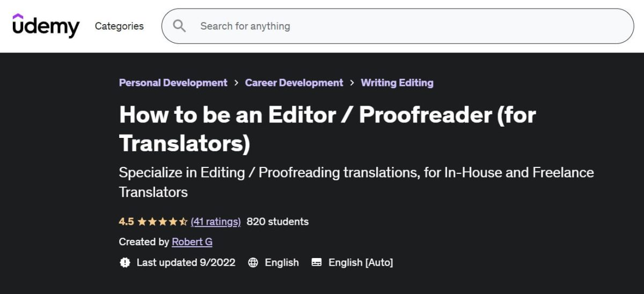Open the Writing Editing breadcrumb
Image resolution: width=644 pixels, height=294 pixels.
(397, 83)
